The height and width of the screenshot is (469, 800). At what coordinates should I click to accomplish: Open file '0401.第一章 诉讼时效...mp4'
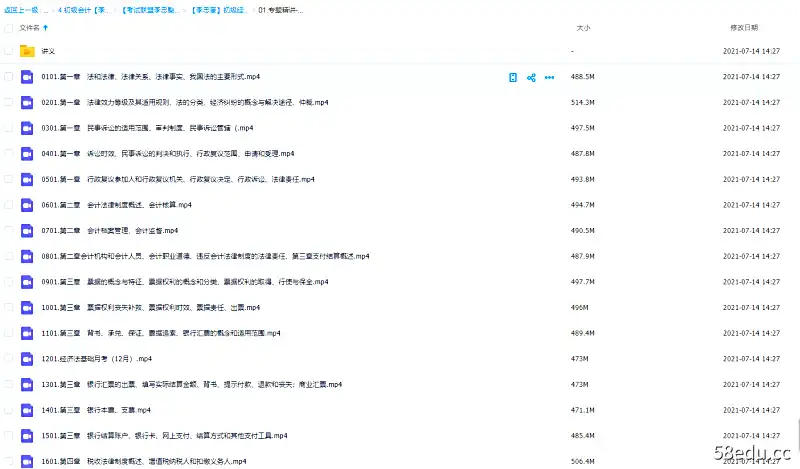168,153
